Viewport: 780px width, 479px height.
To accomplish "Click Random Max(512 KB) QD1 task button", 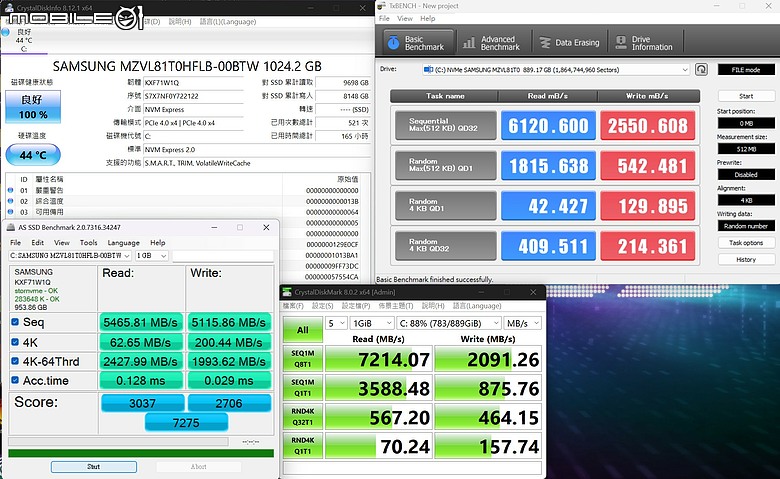I will click(x=445, y=165).
